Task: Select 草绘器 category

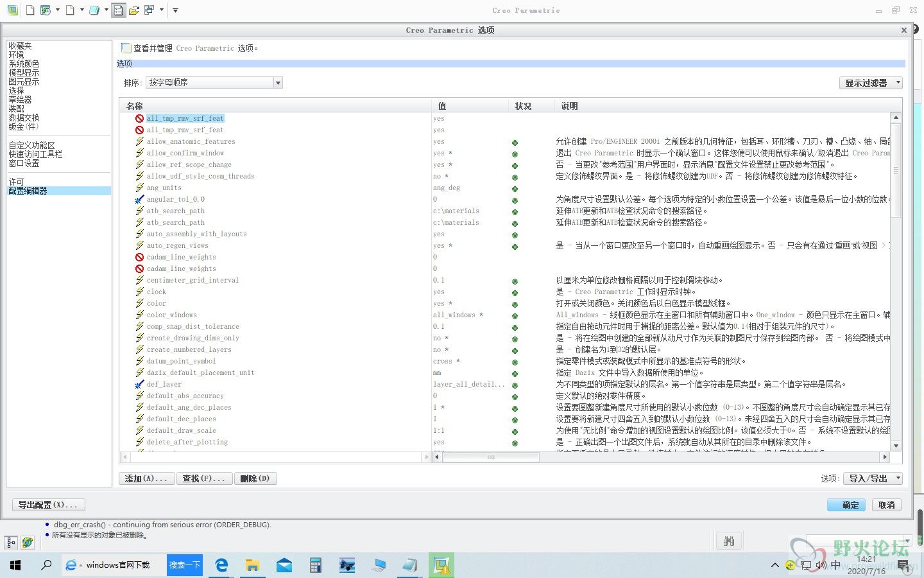Action: (20, 100)
